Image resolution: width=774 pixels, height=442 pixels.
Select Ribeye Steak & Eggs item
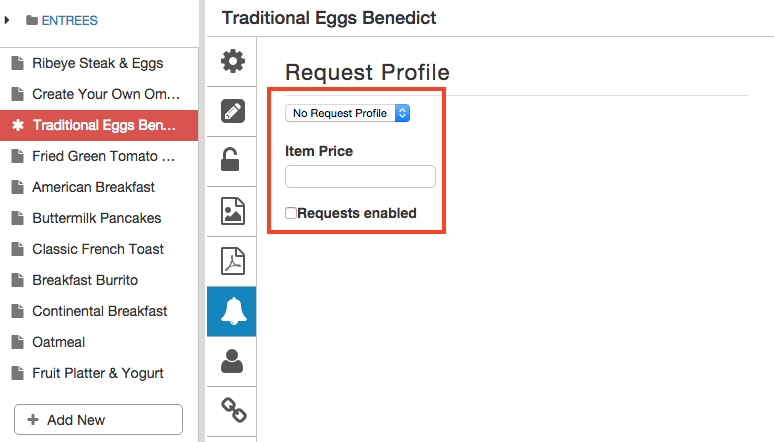point(99,63)
